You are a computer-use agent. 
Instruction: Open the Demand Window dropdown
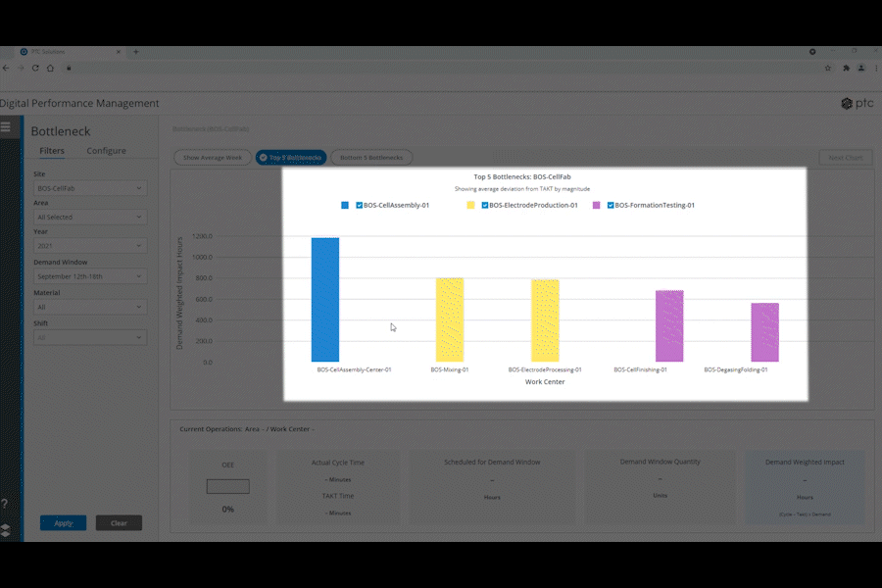(x=90, y=276)
